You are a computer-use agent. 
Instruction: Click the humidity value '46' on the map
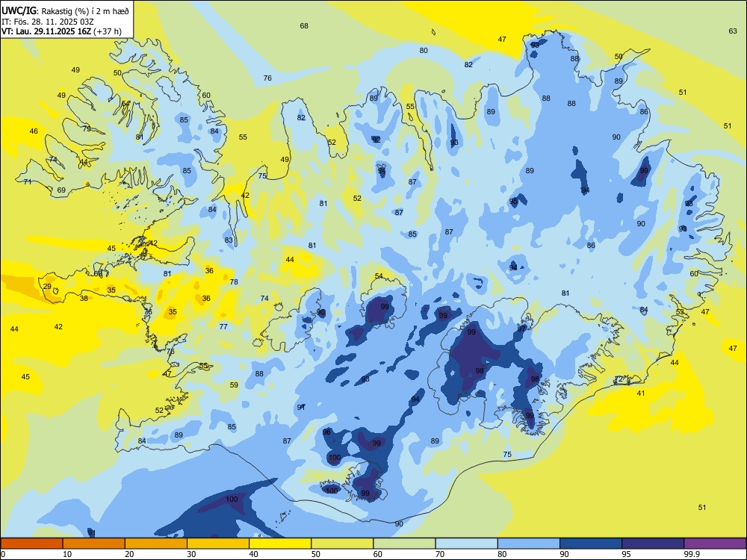tap(34, 131)
